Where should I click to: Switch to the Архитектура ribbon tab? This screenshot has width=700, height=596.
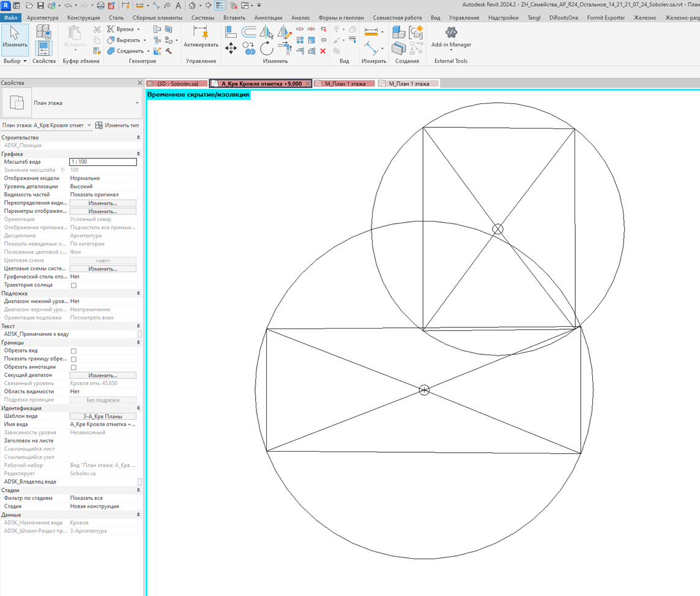(42, 18)
